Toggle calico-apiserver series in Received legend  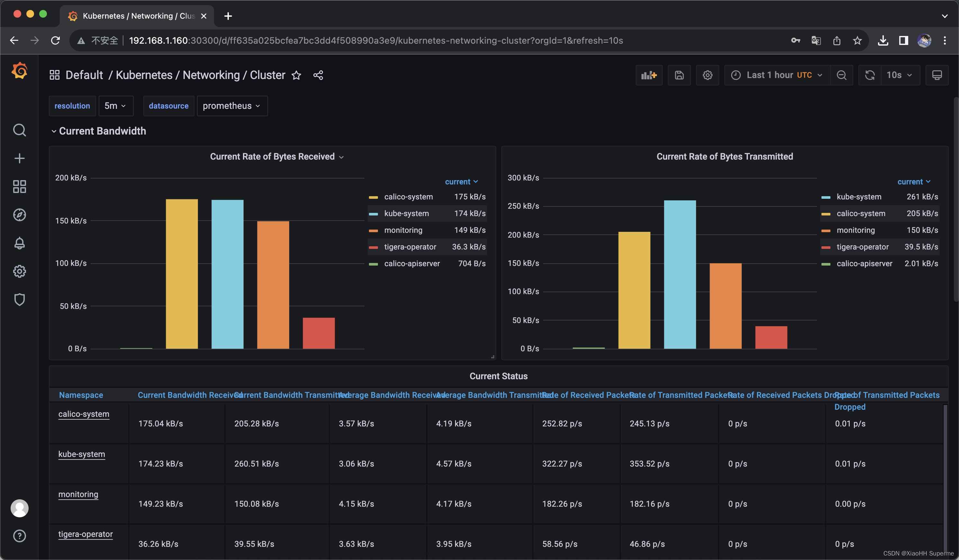point(412,263)
